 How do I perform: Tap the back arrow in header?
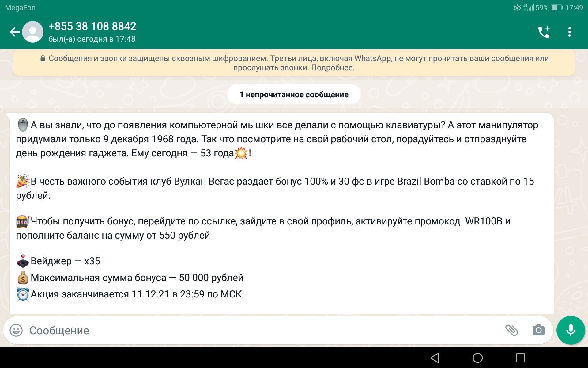[14, 32]
